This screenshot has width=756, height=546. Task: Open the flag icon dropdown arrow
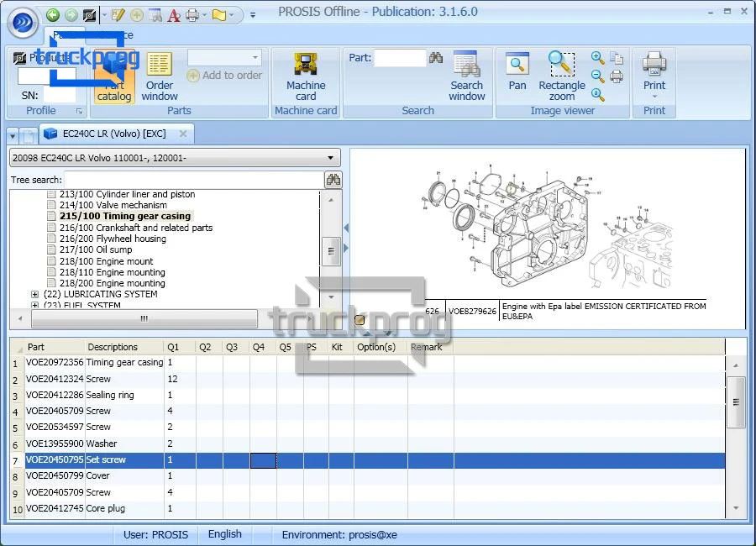(232, 15)
